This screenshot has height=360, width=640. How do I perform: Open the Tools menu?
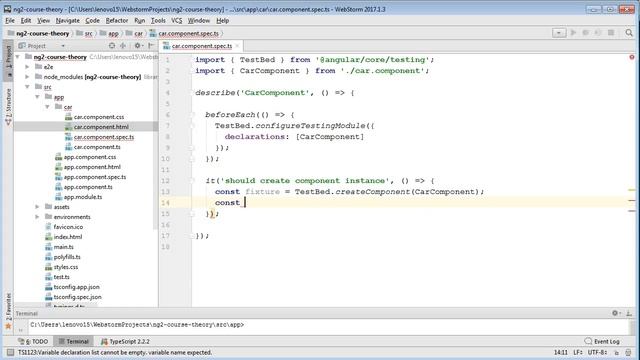click(x=158, y=20)
